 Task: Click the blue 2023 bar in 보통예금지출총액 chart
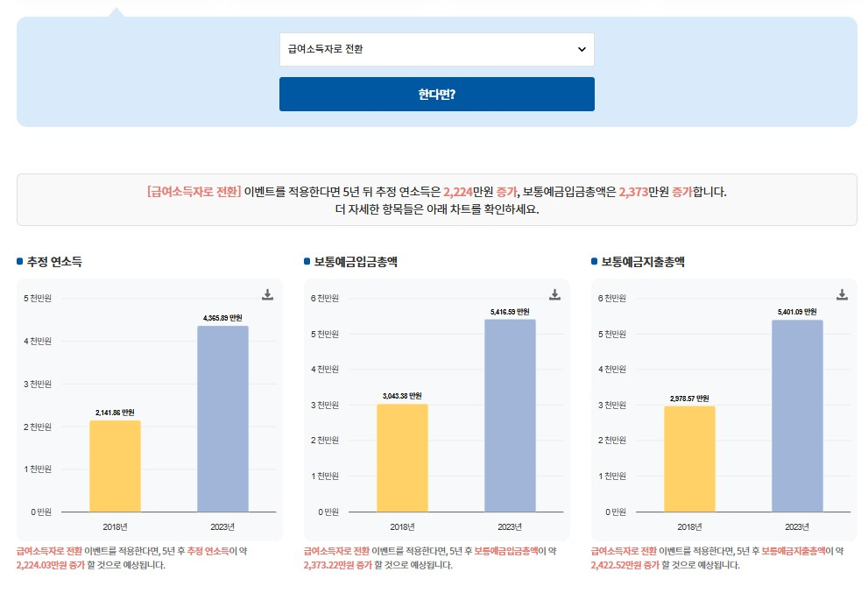(797, 415)
